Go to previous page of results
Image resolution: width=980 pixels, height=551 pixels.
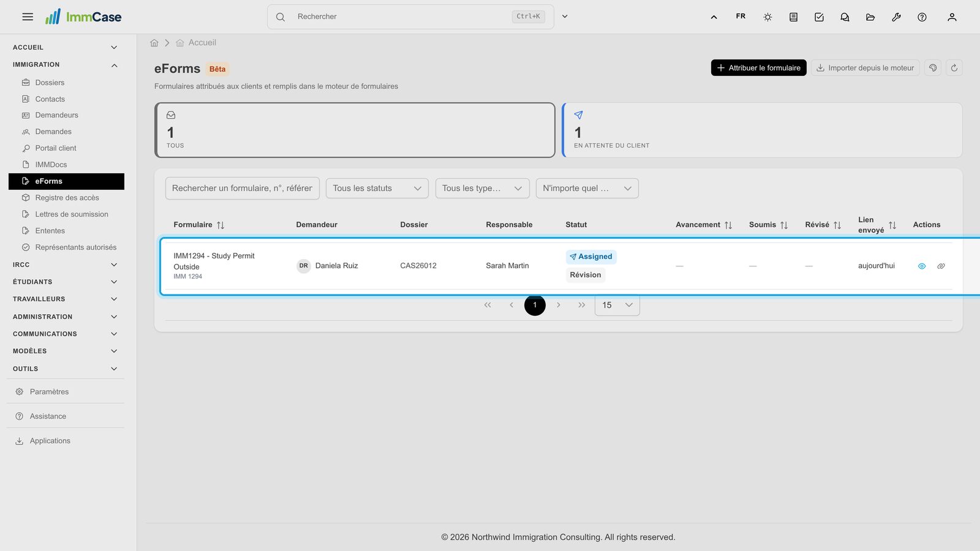[x=511, y=305]
